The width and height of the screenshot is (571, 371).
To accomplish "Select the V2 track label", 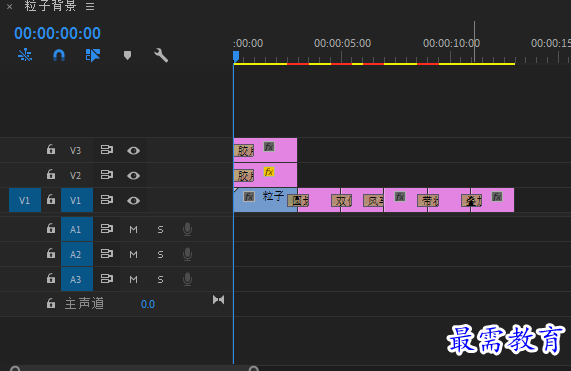I will tap(75, 175).
